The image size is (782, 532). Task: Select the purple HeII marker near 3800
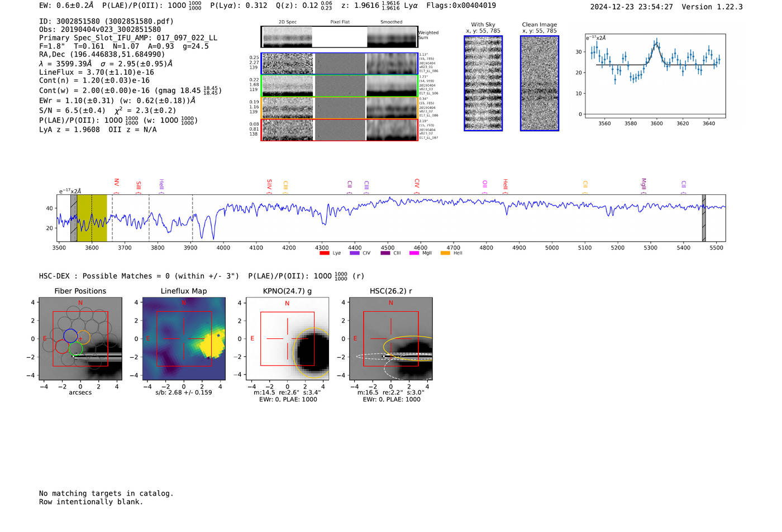(x=161, y=185)
